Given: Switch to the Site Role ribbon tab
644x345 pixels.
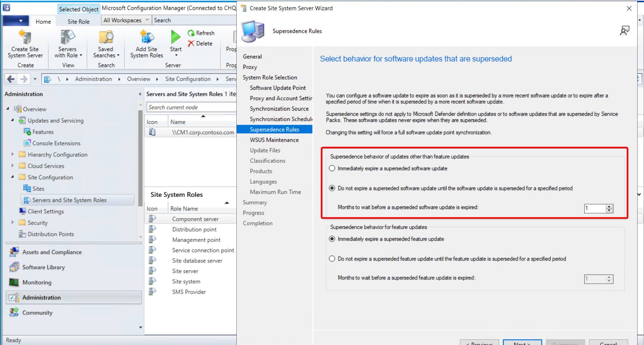Looking at the screenshot, I should coord(79,22).
